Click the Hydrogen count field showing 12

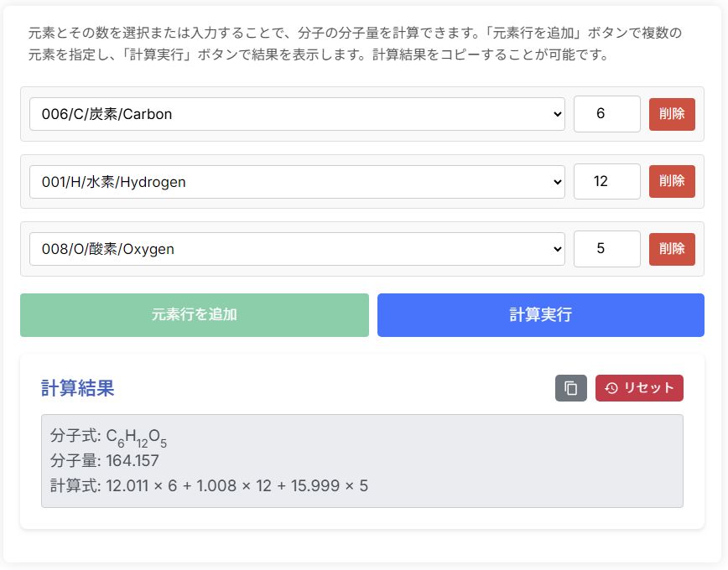[606, 182]
